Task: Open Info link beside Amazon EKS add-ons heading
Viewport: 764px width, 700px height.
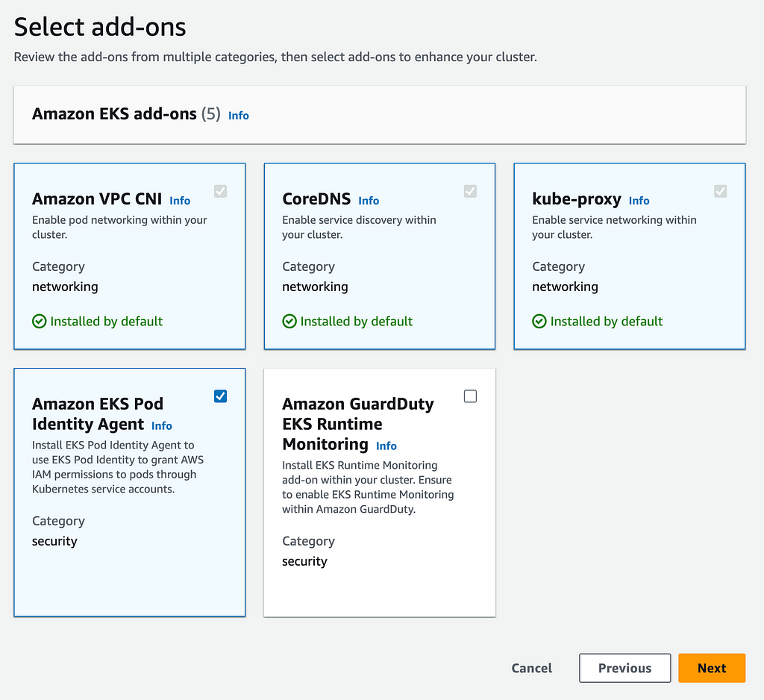Action: click(x=238, y=116)
